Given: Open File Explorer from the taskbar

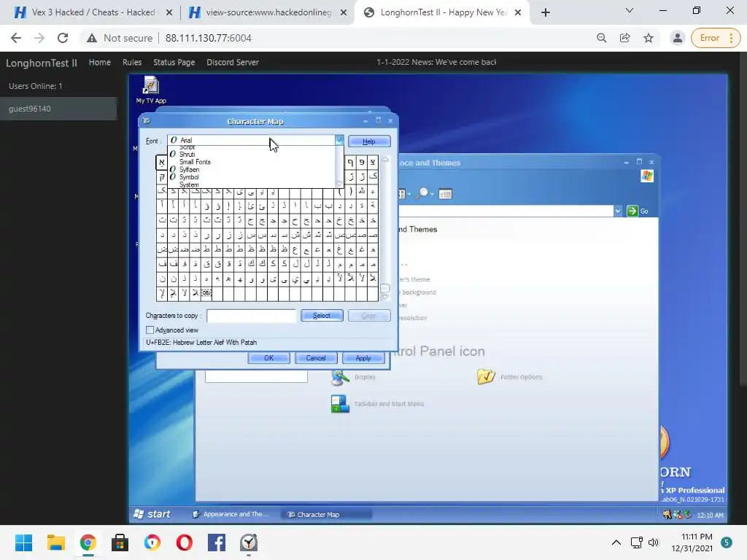Looking at the screenshot, I should 55,542.
